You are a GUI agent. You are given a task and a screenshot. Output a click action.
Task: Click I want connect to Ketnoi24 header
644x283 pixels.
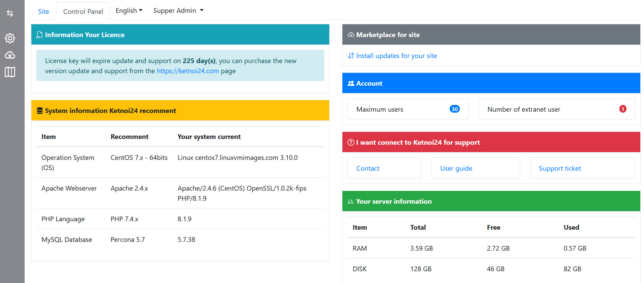[491, 142]
